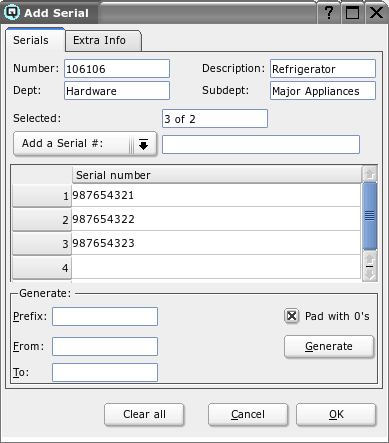Click the Prefix input field
389x443 pixels.
point(105,316)
